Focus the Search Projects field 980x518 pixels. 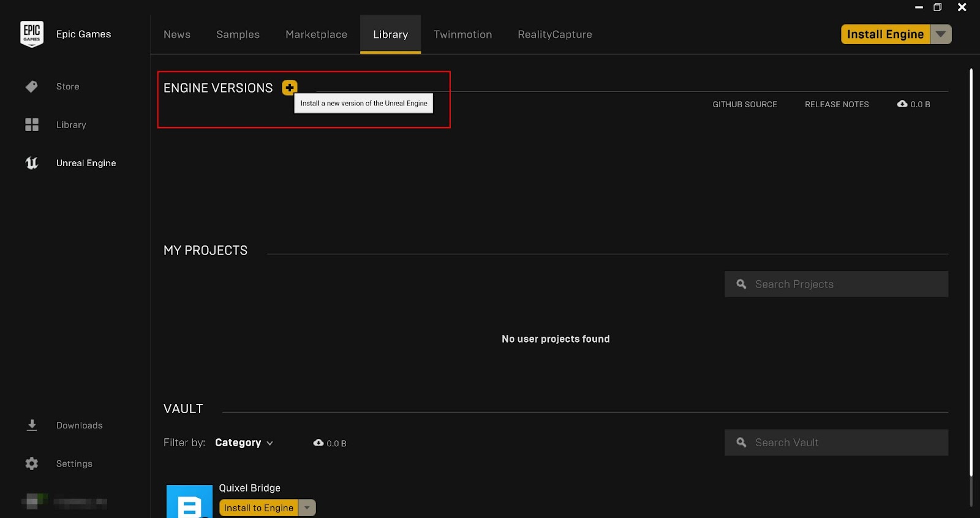(837, 284)
